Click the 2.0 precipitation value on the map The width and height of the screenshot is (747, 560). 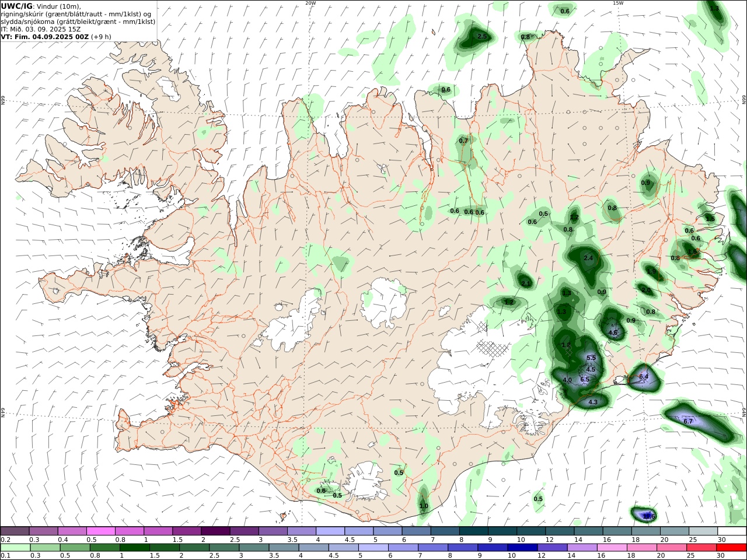[x=646, y=290]
